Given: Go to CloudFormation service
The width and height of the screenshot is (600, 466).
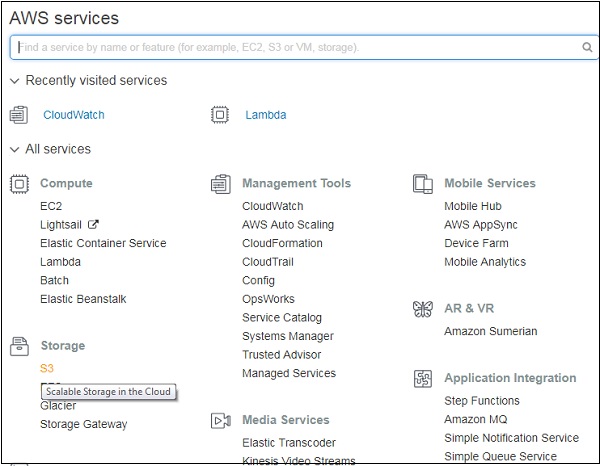Looking at the screenshot, I should pyautogui.click(x=282, y=243).
